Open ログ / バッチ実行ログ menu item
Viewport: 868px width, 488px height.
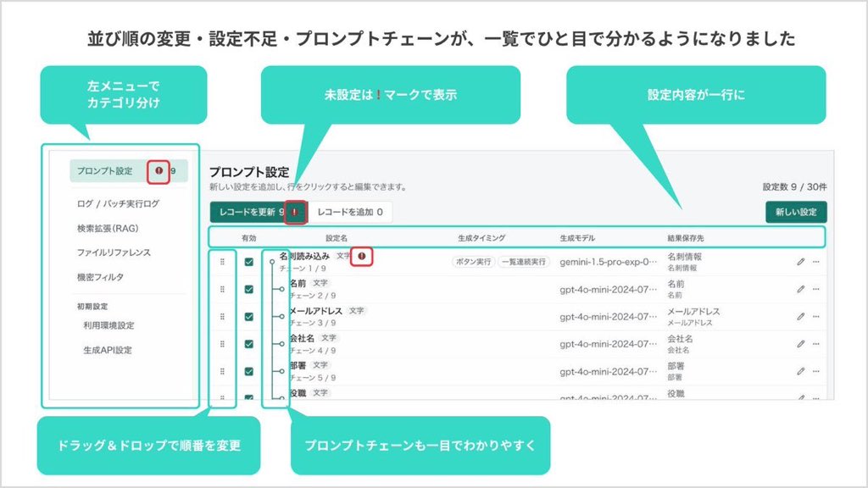tap(118, 203)
